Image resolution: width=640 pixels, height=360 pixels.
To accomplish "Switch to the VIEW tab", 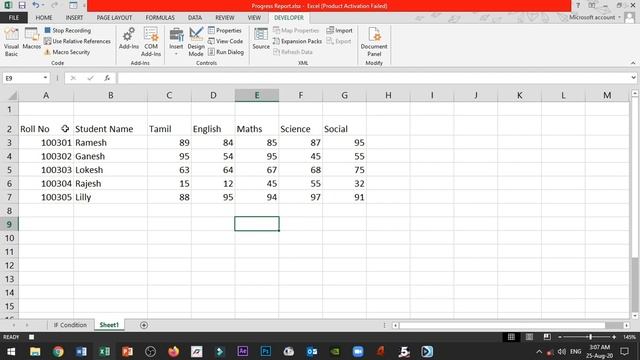I will click(x=254, y=18).
